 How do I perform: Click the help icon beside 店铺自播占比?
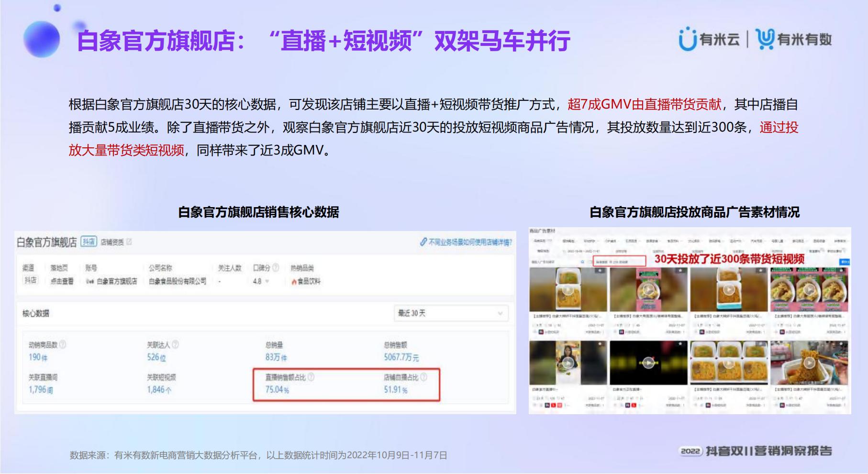pos(423,377)
